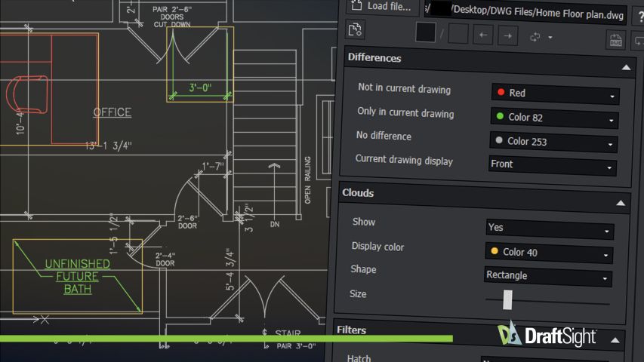644x362 pixels.
Task: Click the help question mark icon
Action: [639, 17]
